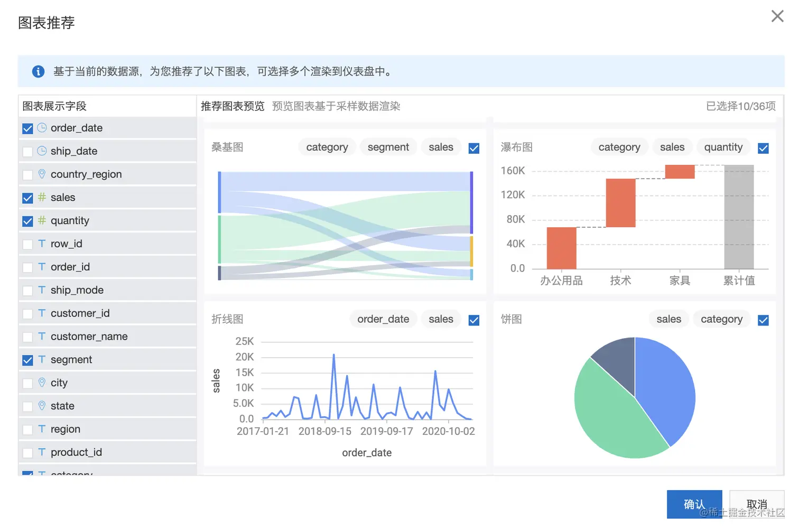Click the hash icon beside quantity field

coord(42,220)
